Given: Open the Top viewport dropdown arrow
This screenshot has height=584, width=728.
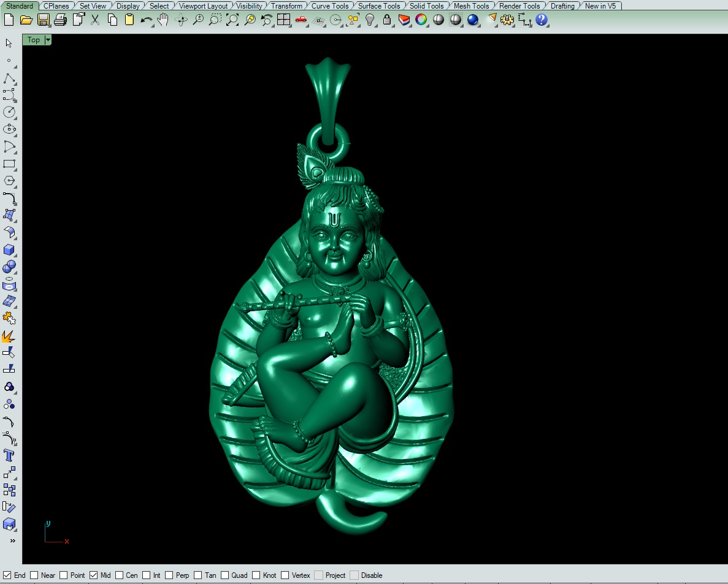Looking at the screenshot, I should (x=48, y=40).
